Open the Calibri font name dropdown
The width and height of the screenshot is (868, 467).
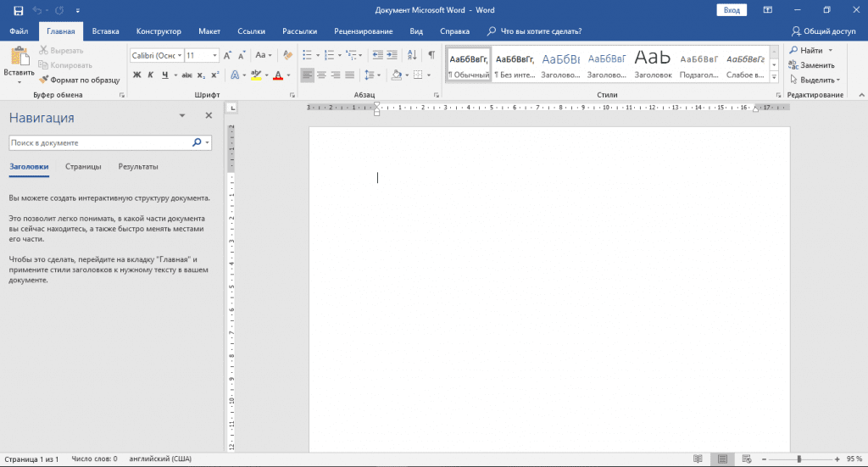coord(180,55)
